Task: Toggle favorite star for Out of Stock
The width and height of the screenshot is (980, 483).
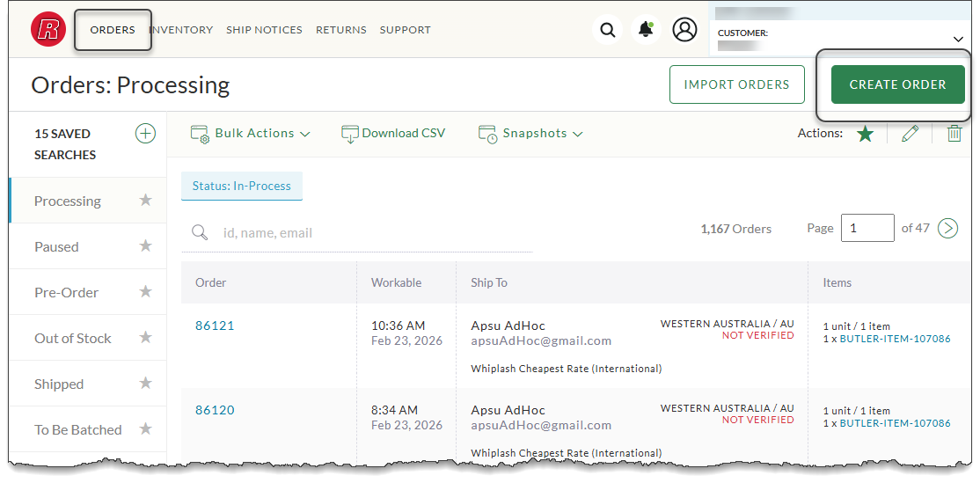Action: (146, 338)
